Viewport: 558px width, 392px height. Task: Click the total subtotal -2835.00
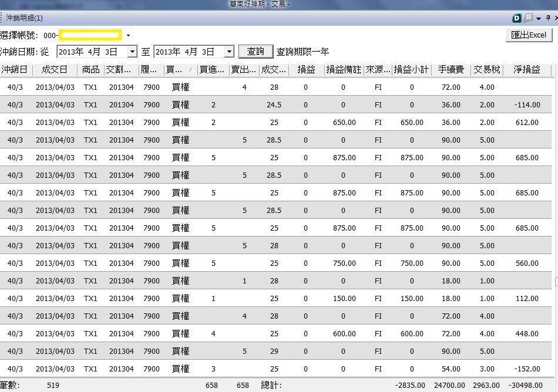(410, 385)
